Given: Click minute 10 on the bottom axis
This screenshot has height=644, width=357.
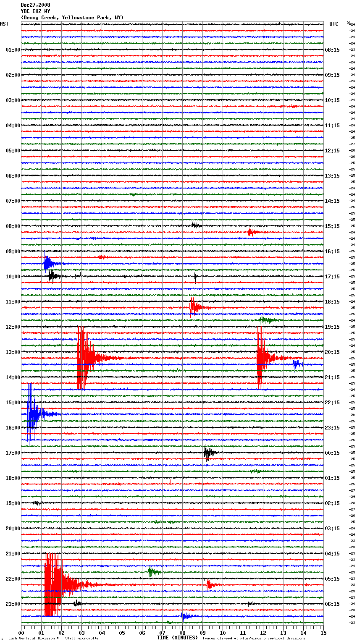Looking at the screenshot, I should (223, 633).
